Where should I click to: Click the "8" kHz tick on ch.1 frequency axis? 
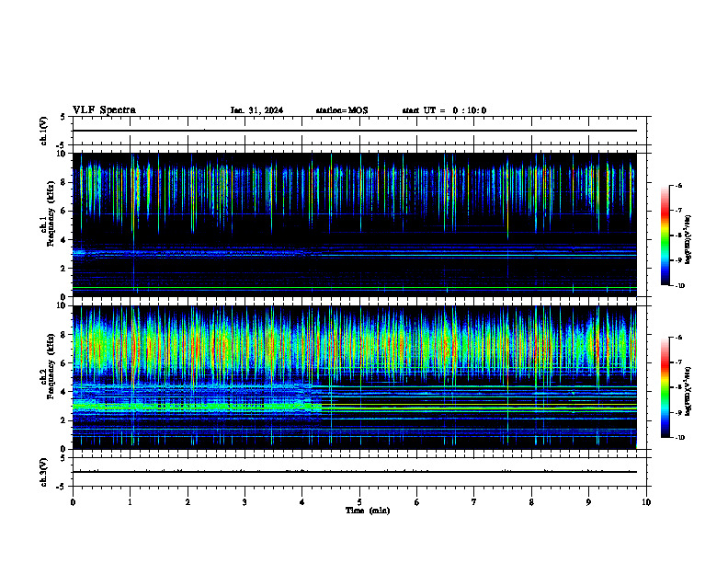[64, 182]
